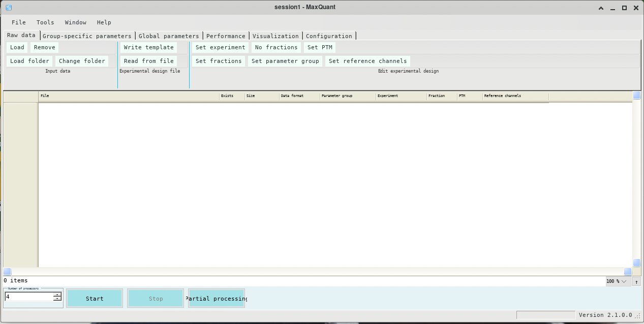Click Set parameter group button

click(x=286, y=61)
